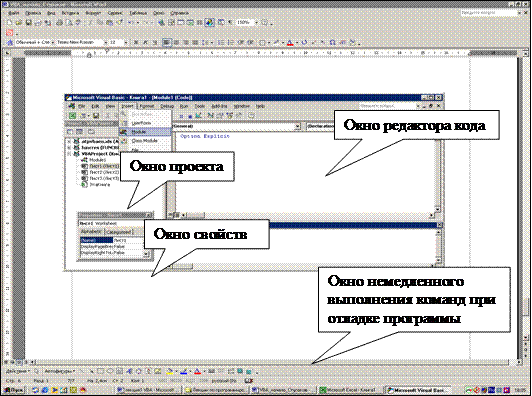Open the Вставка menu
Viewport: 532px width, 396px height.
pos(70,13)
